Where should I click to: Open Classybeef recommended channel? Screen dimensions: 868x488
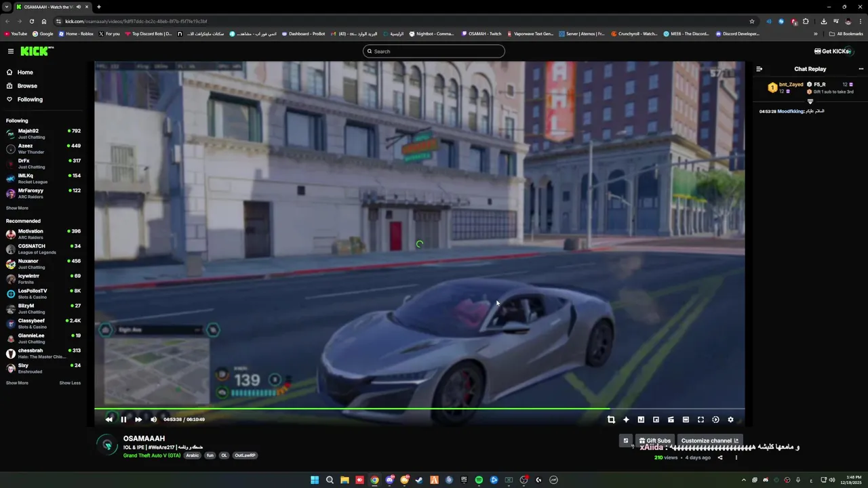point(43,323)
